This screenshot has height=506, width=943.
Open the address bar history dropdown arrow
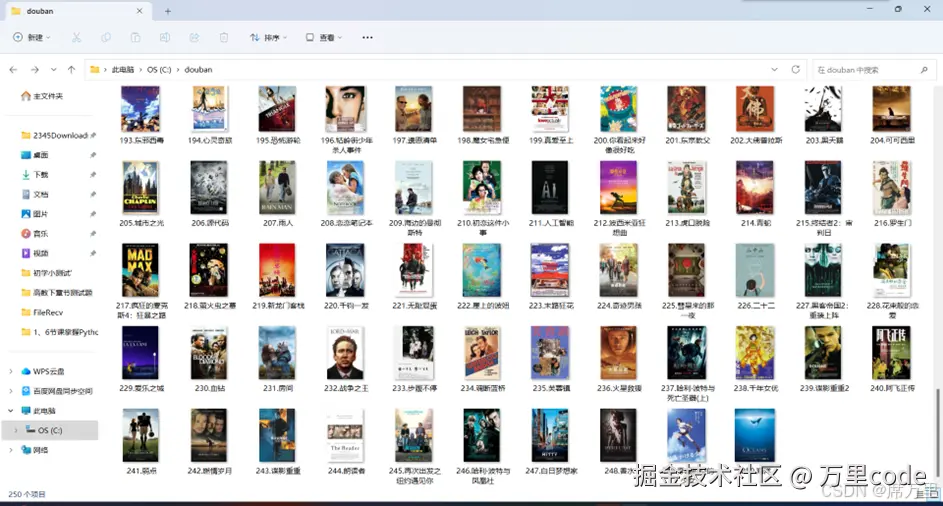pyautogui.click(x=774, y=70)
